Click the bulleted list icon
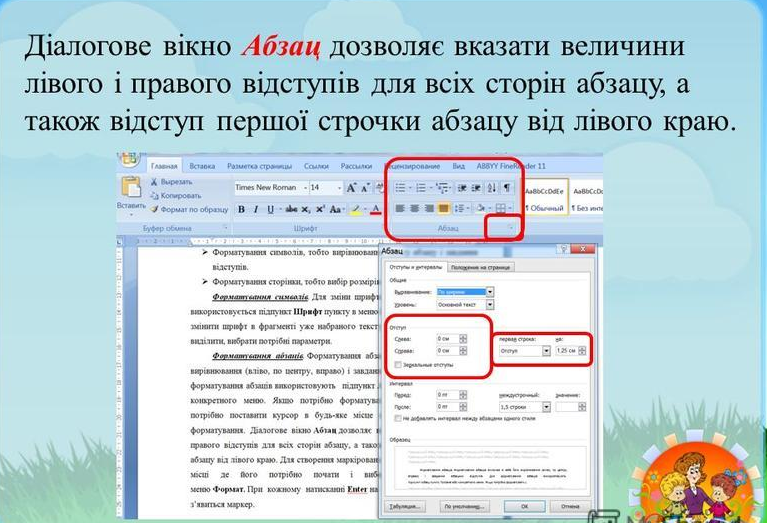 tap(400, 188)
